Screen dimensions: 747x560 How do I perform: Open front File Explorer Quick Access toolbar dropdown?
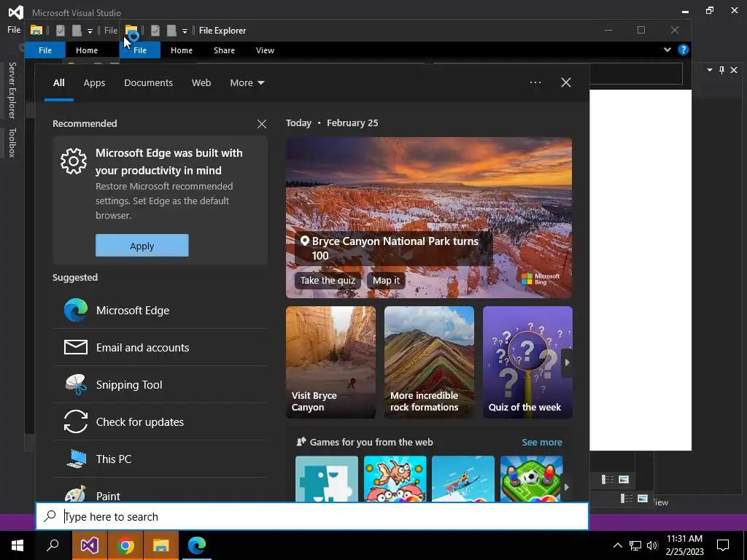click(185, 31)
